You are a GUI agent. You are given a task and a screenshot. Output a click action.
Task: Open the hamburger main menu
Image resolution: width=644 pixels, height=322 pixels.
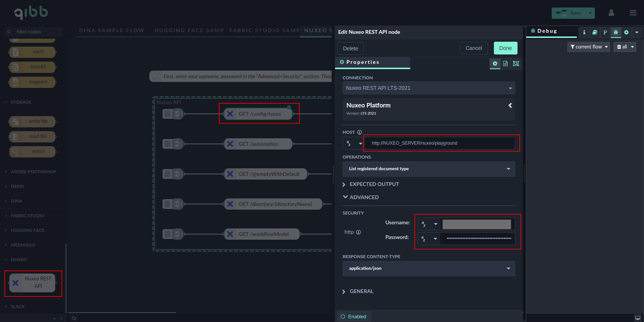click(633, 13)
